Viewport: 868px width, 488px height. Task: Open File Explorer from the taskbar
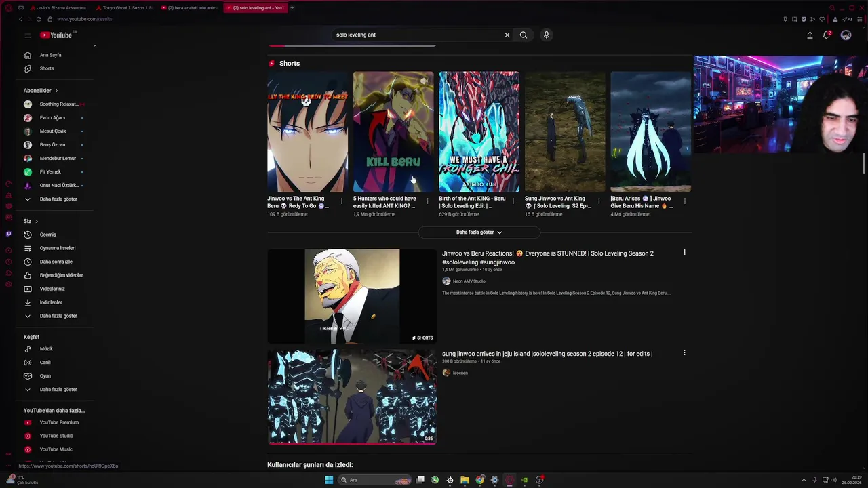tap(465, 480)
